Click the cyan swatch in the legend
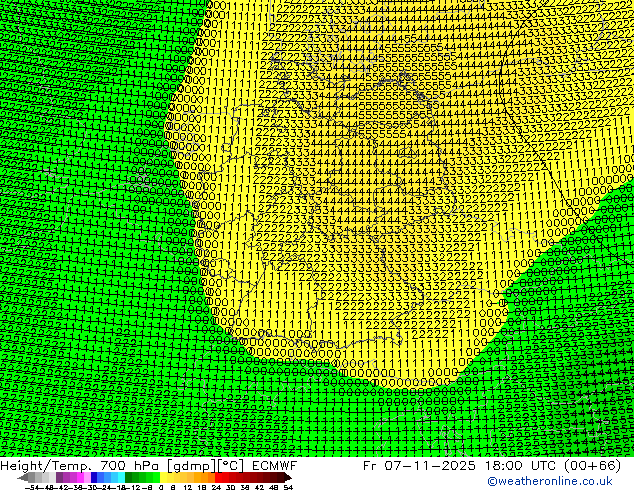Screen dimensions: 634x490 122,477
